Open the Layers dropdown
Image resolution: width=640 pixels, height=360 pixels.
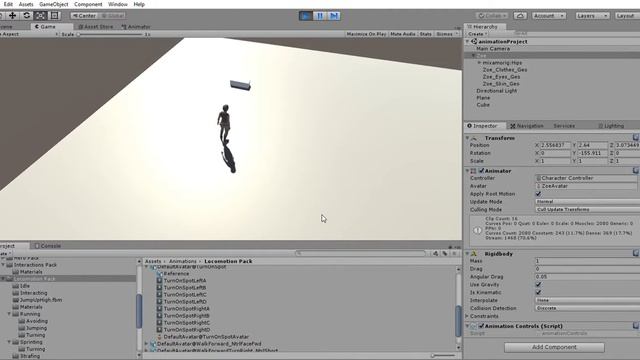coord(592,16)
